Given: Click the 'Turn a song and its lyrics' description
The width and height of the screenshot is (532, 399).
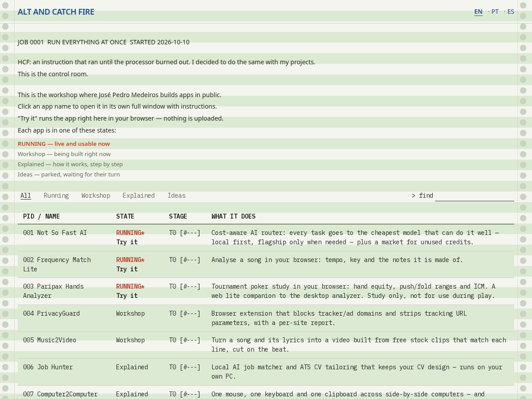Looking at the screenshot, I should coord(359,344).
